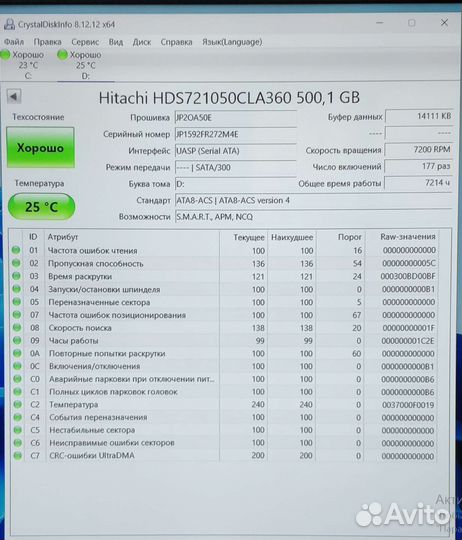The width and height of the screenshot is (462, 540).
Task: Open the Вид menu
Action: (116, 42)
